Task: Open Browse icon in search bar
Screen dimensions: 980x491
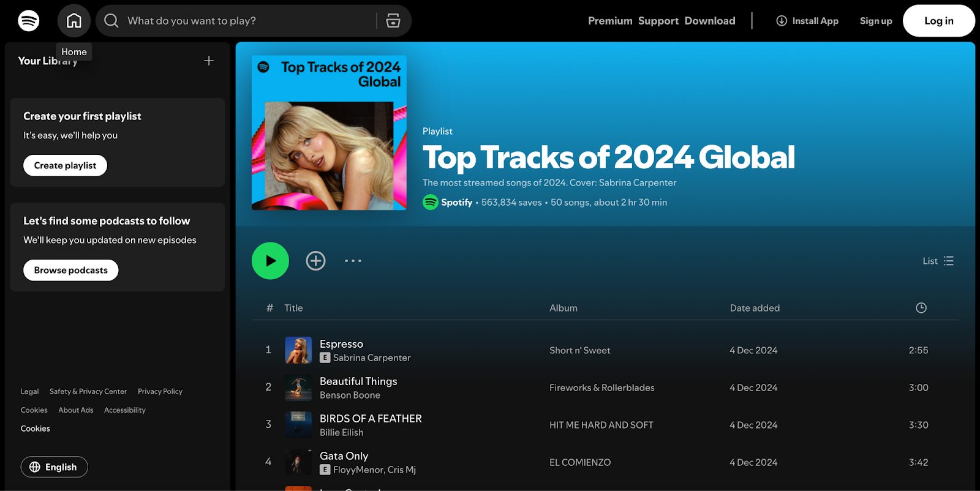Action: [x=393, y=21]
